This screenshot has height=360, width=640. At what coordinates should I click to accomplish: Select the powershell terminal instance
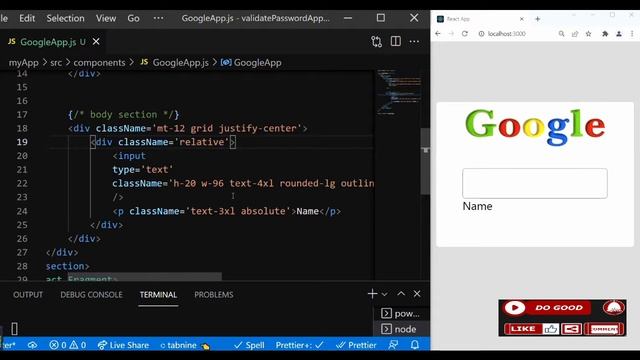(x=401, y=313)
